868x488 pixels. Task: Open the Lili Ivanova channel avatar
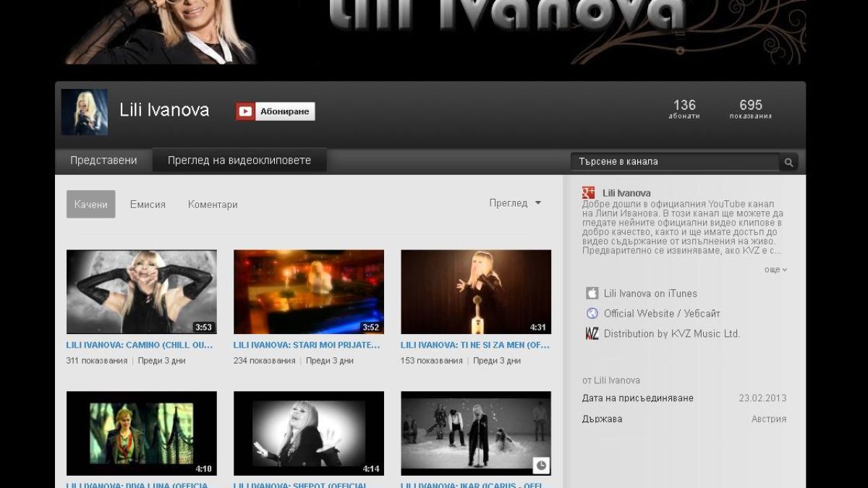[x=85, y=112]
